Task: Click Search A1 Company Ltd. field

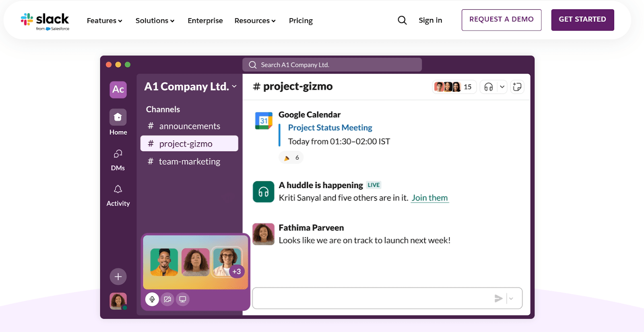Action: 332,65
